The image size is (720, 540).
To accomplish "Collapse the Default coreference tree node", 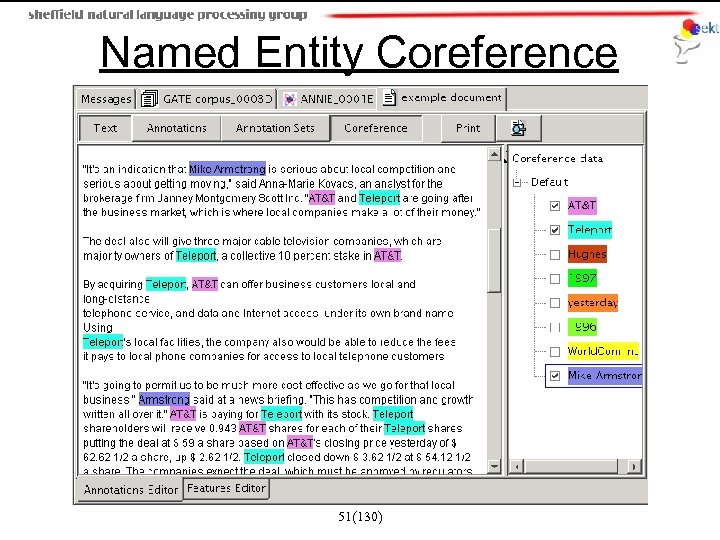I will click(x=517, y=182).
